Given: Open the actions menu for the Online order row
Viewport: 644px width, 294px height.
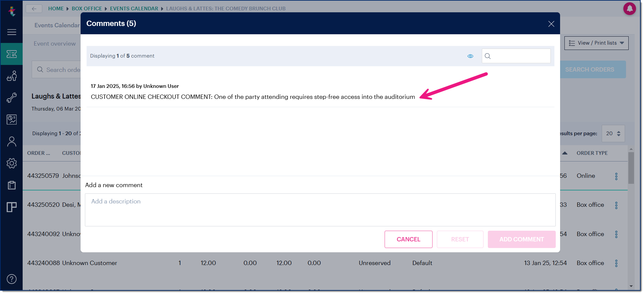Looking at the screenshot, I should tap(616, 176).
